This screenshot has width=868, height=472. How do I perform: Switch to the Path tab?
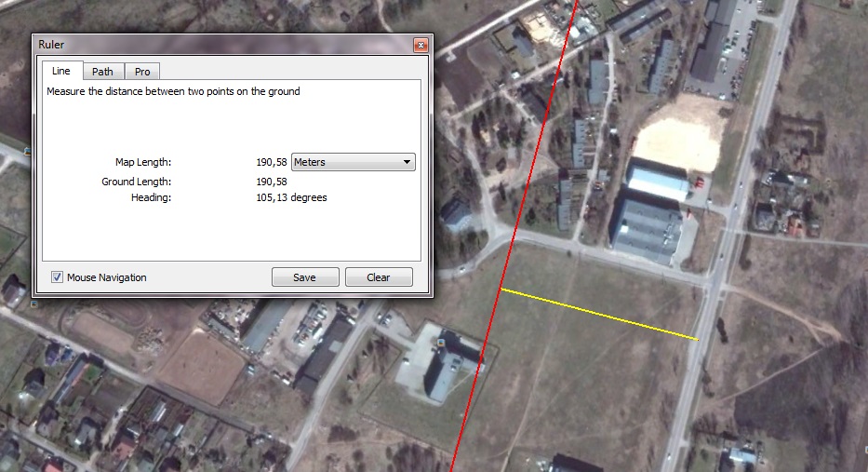click(x=102, y=72)
